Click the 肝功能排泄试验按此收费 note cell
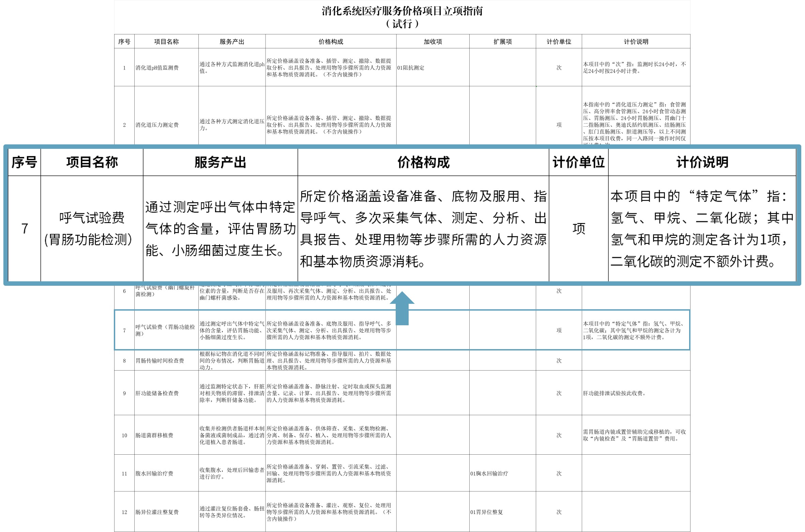The width and height of the screenshot is (805, 532). 614,393
